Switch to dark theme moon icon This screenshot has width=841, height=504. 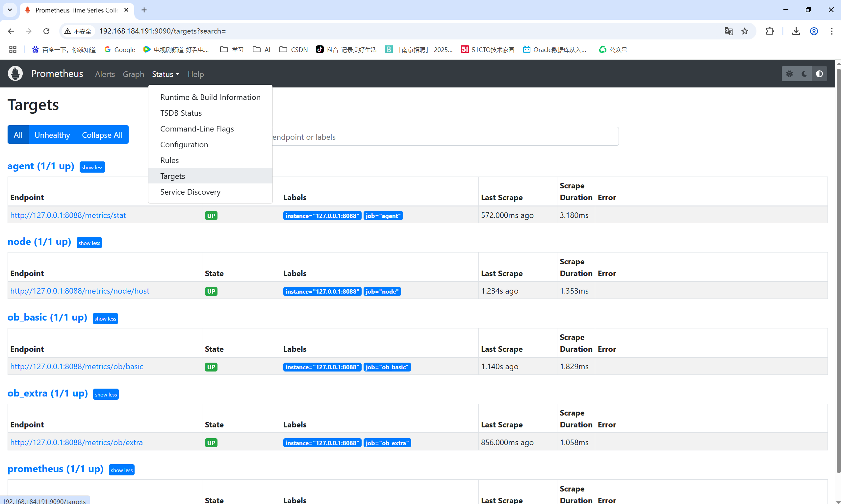pos(804,74)
